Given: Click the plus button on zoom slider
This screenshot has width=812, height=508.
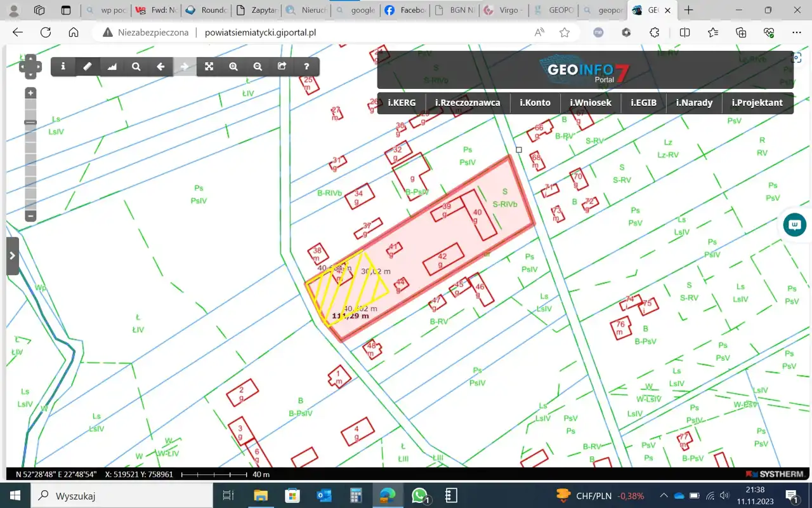Looking at the screenshot, I should pos(30,93).
